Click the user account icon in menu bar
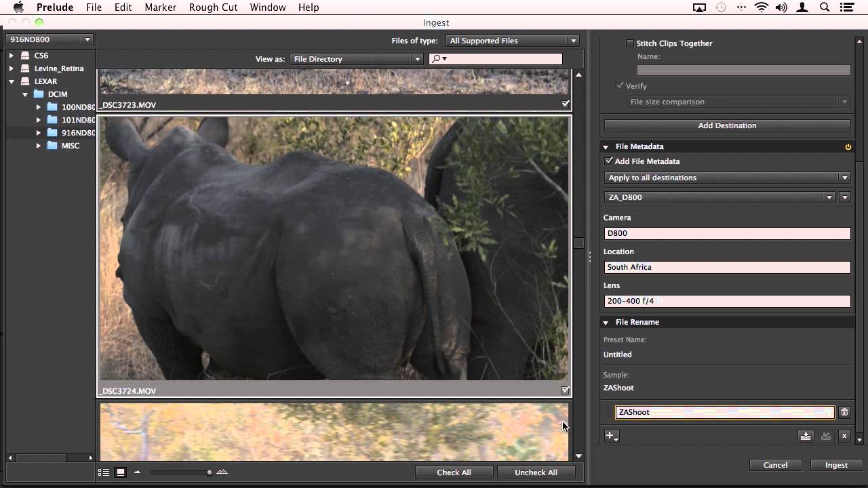 (x=803, y=7)
